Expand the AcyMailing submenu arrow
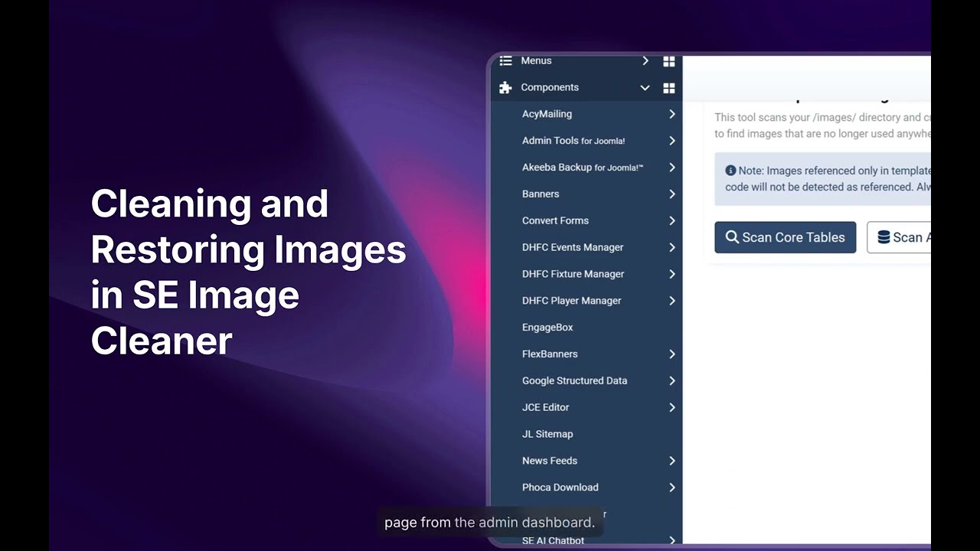This screenshot has height=551, width=980. 671,114
